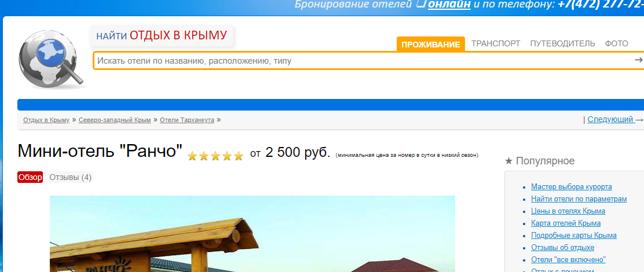Click the НАЙТИ ОТДЫХ В КРЫМУ banner
This screenshot has width=644, height=272.
[x=162, y=36]
